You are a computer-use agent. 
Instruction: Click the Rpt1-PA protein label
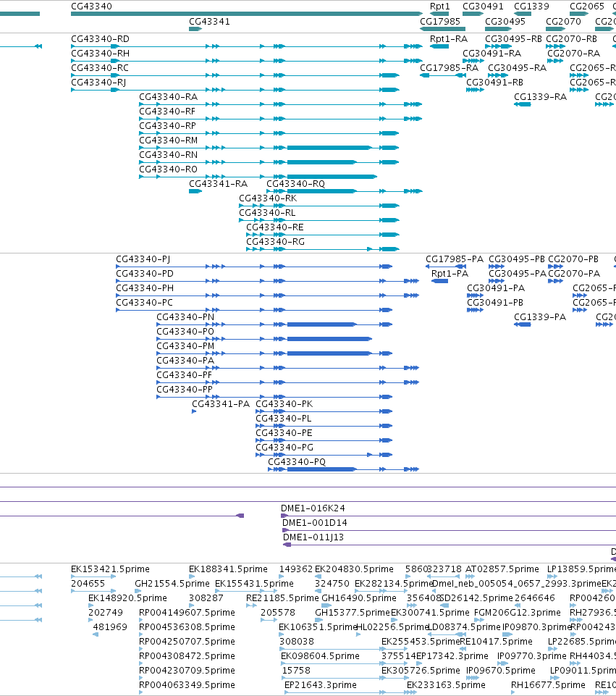click(x=450, y=274)
